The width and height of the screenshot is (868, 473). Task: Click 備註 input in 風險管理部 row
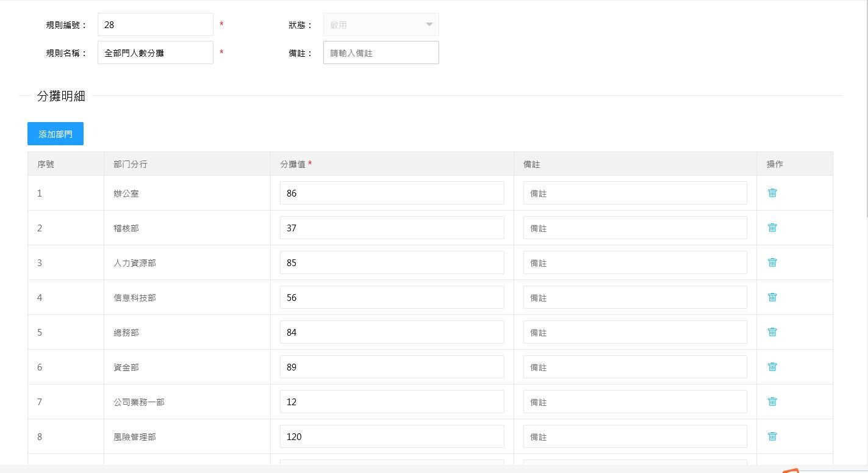click(635, 436)
